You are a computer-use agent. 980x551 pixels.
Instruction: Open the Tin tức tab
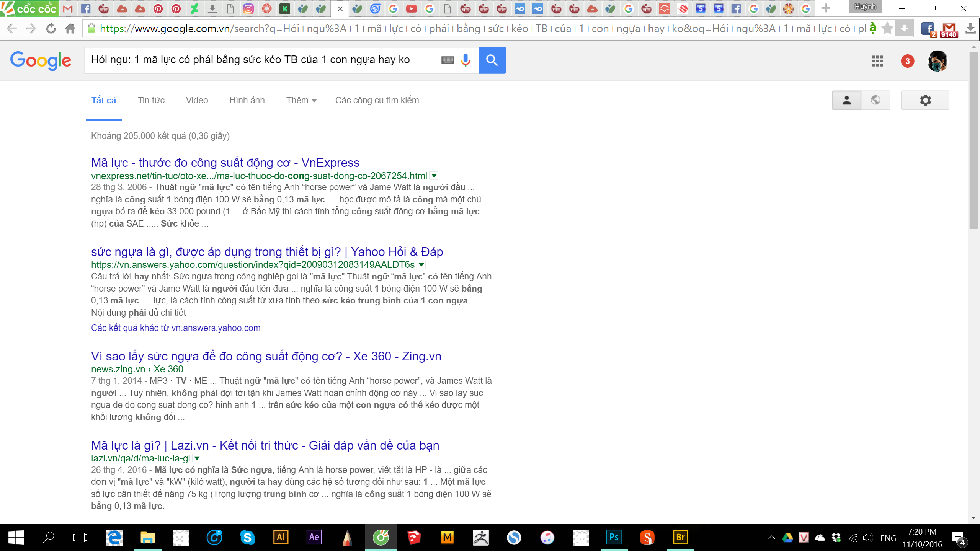(151, 100)
